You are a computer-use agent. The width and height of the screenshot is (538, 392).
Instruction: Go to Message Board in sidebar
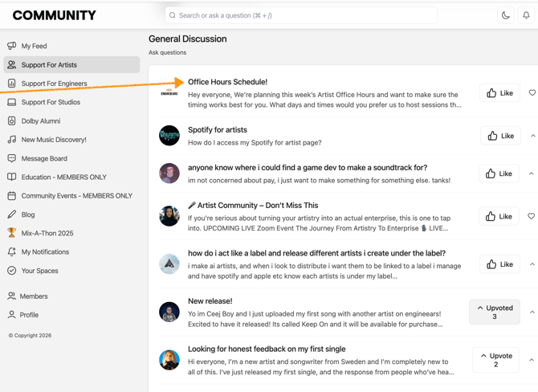coord(44,158)
